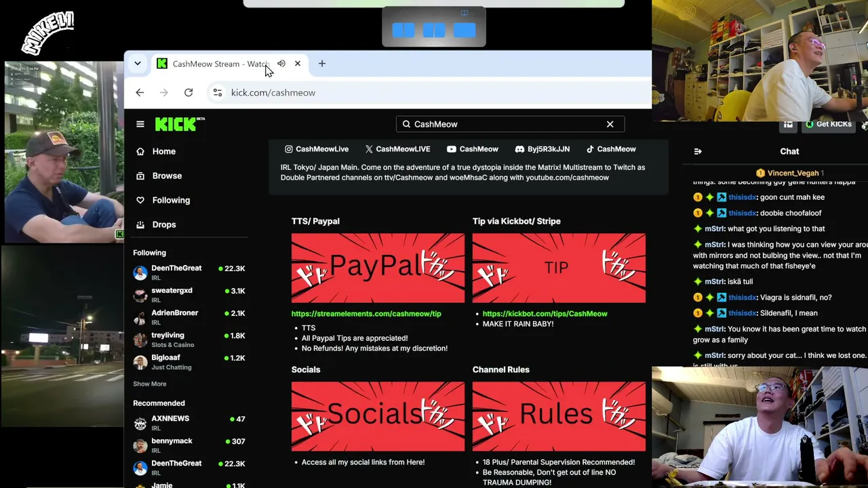Click the 'Chat' panel heading
Screen dimensions: 868x488
(789, 151)
